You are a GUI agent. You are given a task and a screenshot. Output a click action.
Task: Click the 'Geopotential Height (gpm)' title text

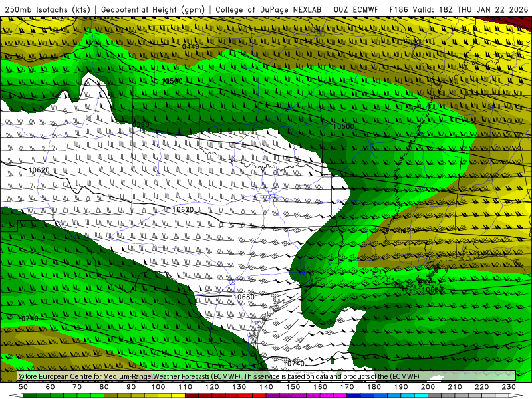coord(153,9)
